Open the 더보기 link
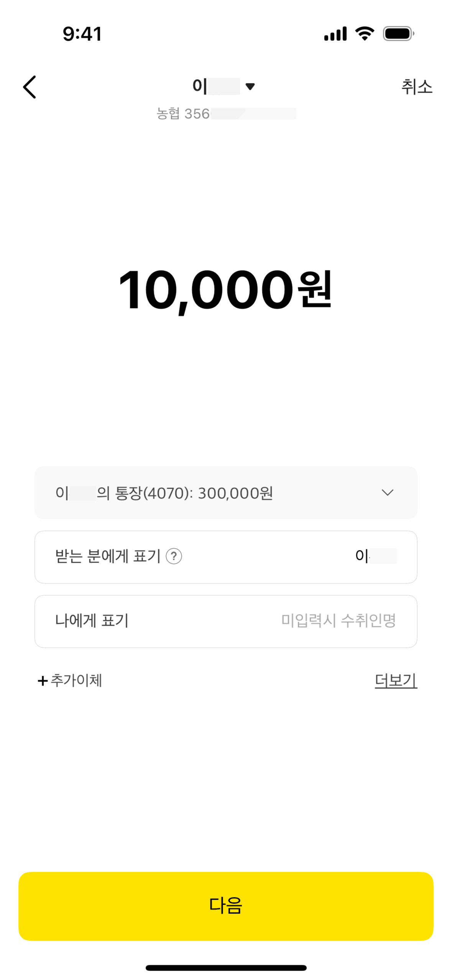452x980 pixels. [x=396, y=681]
